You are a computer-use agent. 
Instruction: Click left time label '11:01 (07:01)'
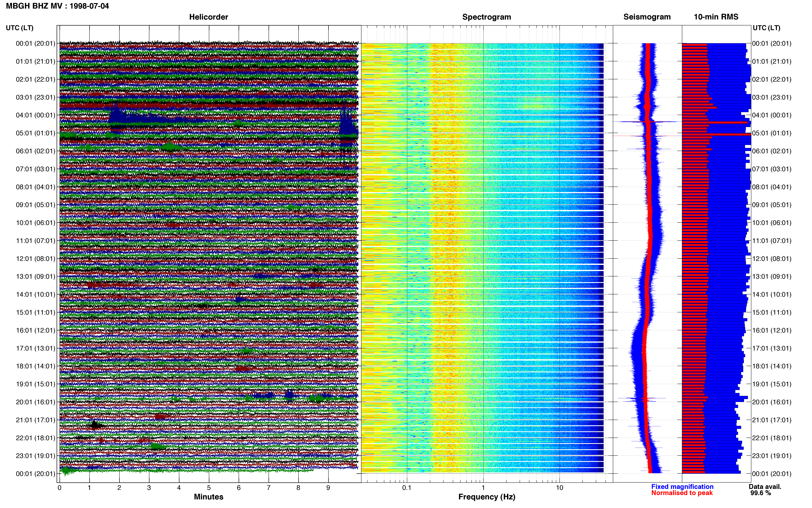tap(35, 240)
